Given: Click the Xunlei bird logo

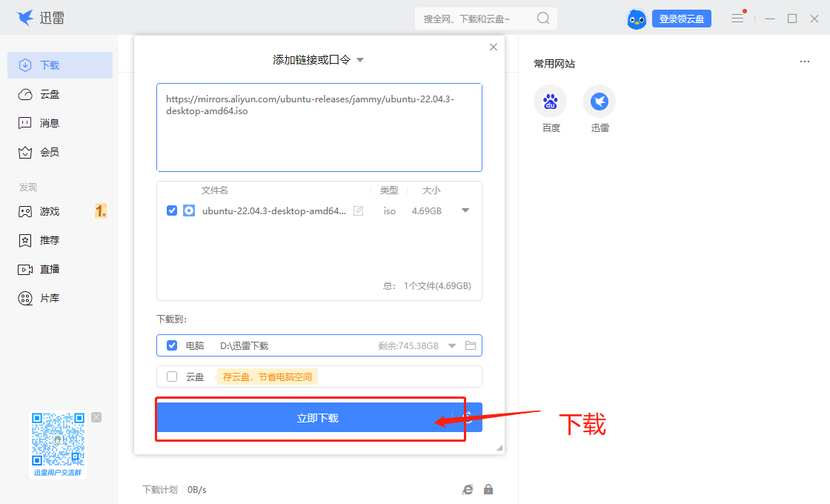Looking at the screenshot, I should [x=25, y=18].
